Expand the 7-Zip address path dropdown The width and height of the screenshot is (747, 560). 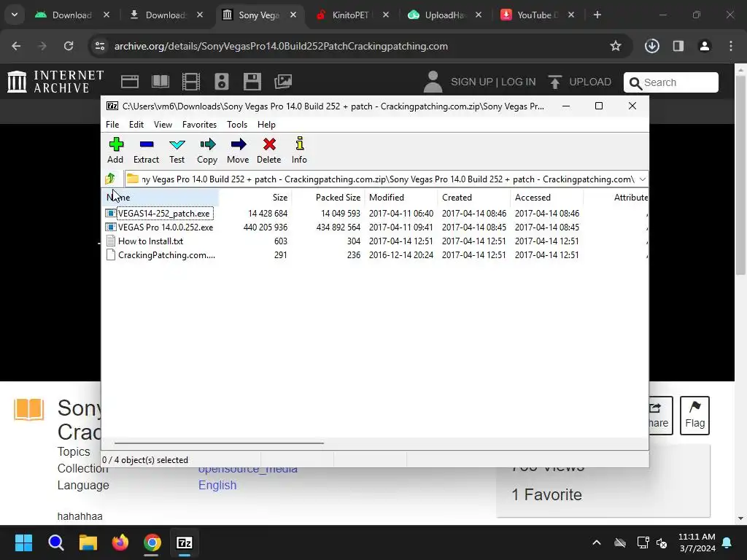[642, 179]
